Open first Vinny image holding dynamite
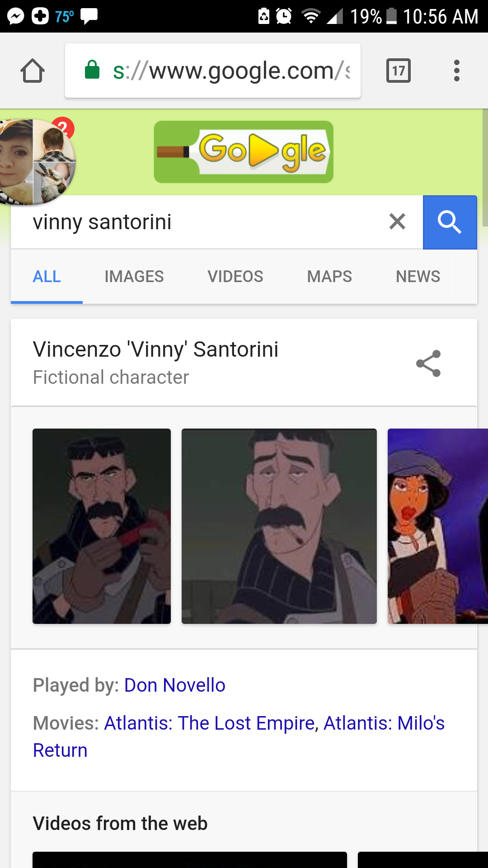488x868 pixels. [x=102, y=526]
